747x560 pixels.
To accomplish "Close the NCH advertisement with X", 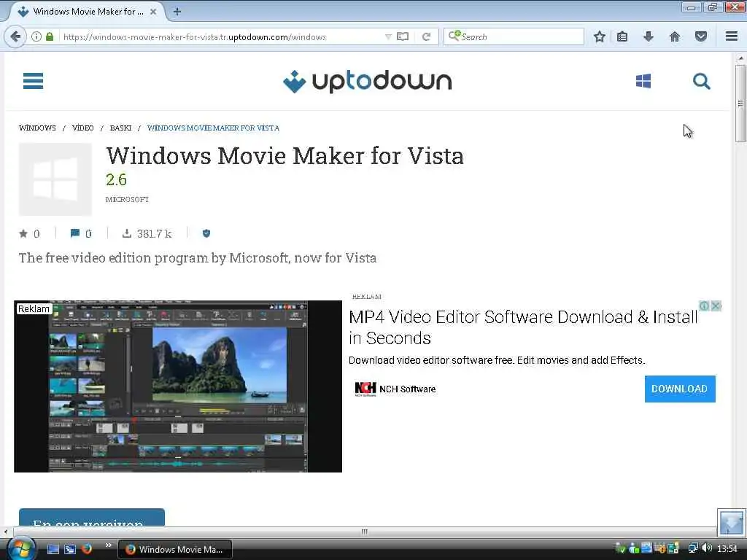I will (716, 306).
